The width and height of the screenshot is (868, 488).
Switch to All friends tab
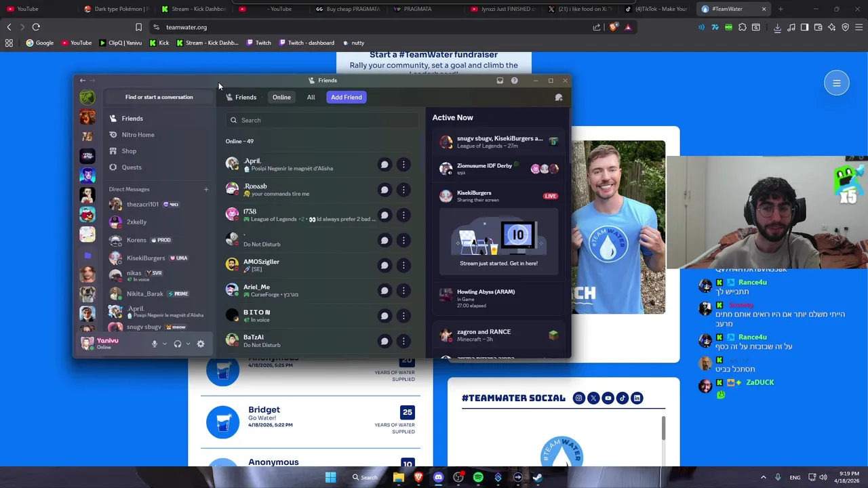(x=311, y=98)
